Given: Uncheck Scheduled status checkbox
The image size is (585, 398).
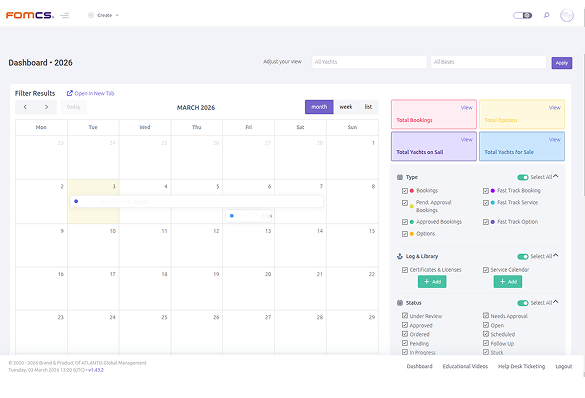Looking at the screenshot, I should click(486, 334).
